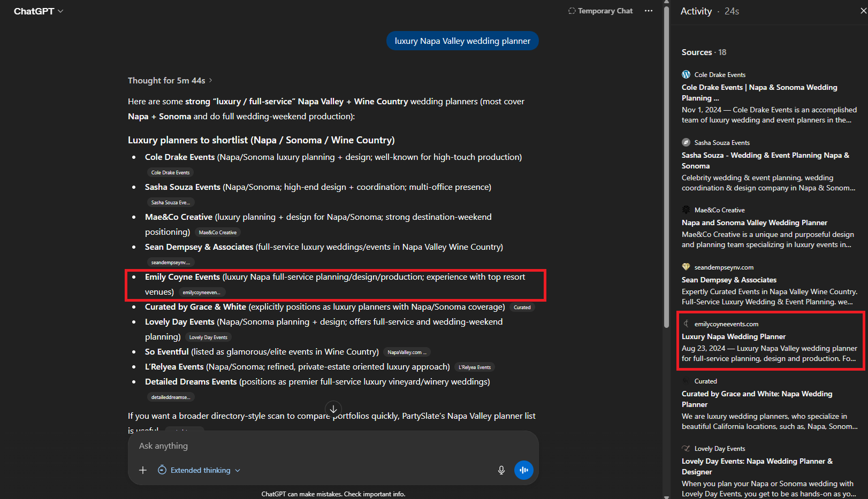Open source 'Luxury Napa Wedding Planner'
Image resolution: width=868 pixels, height=499 pixels.
pos(734,336)
